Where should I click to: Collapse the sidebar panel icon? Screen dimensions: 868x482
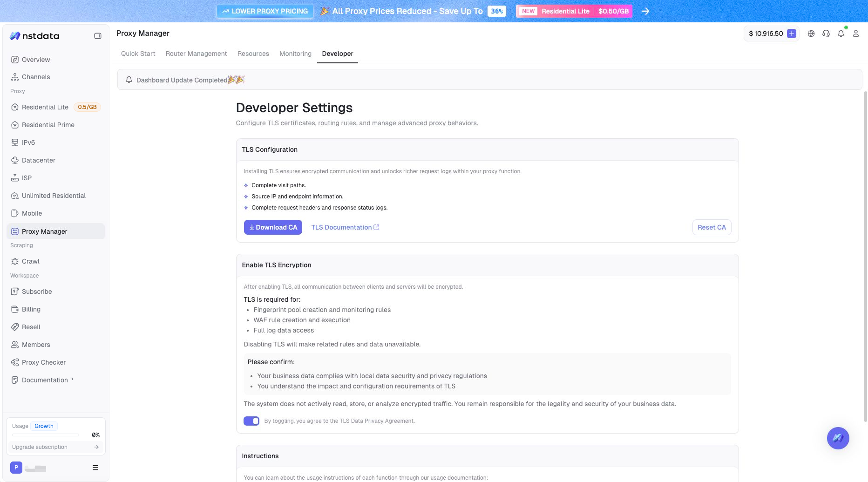[x=98, y=36]
